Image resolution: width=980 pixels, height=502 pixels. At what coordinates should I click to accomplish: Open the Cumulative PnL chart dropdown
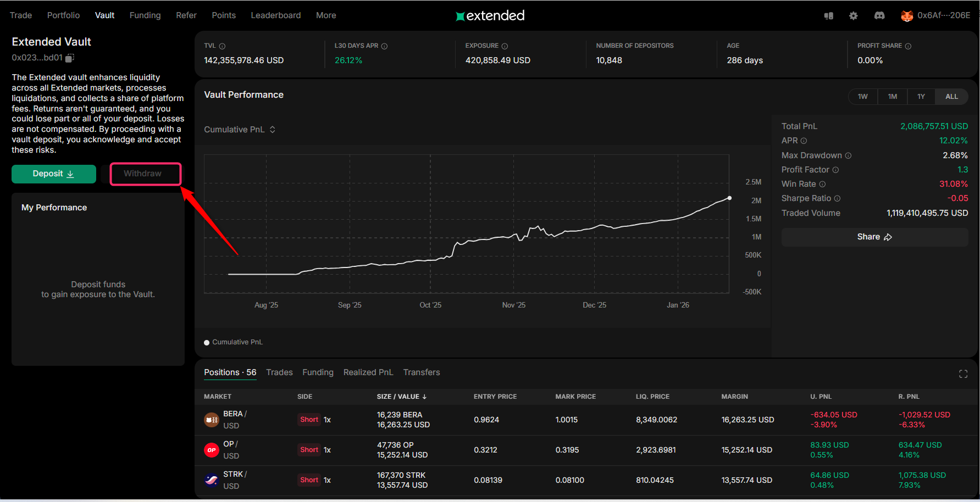240,130
